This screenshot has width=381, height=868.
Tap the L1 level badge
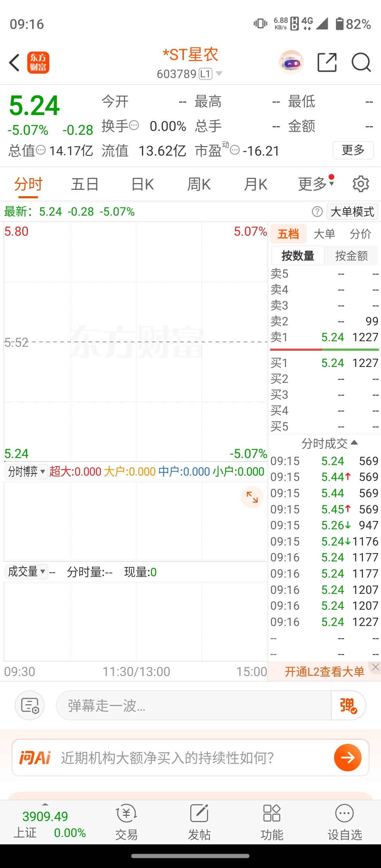coord(206,74)
